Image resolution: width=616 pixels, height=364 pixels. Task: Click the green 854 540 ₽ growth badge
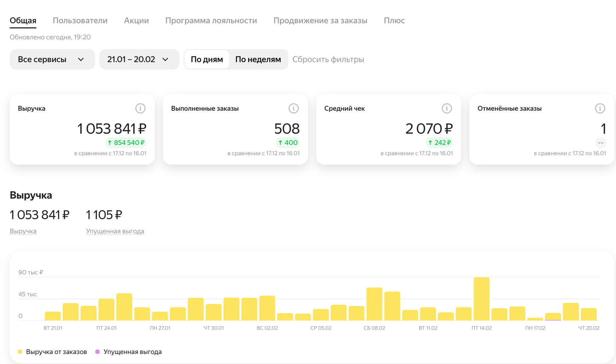(x=126, y=143)
